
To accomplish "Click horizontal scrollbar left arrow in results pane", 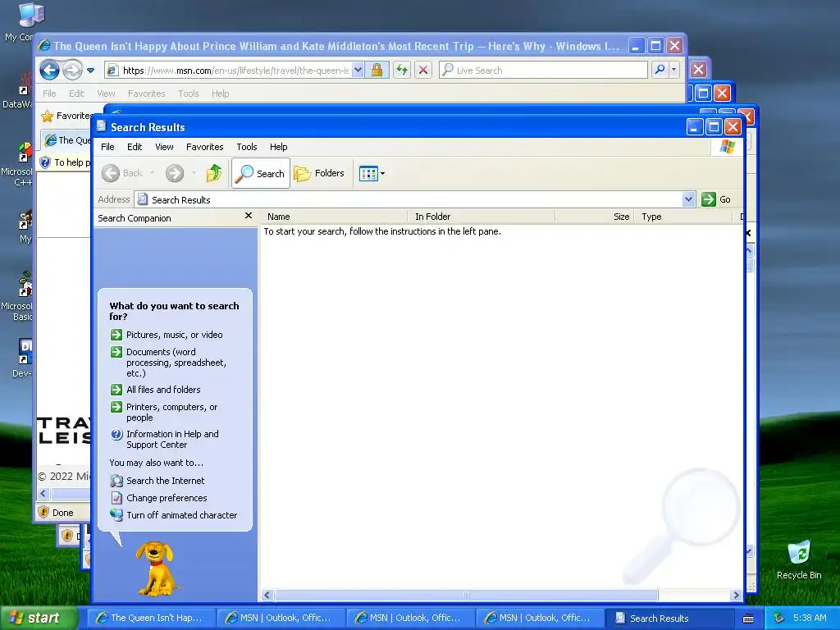I will coord(267,596).
